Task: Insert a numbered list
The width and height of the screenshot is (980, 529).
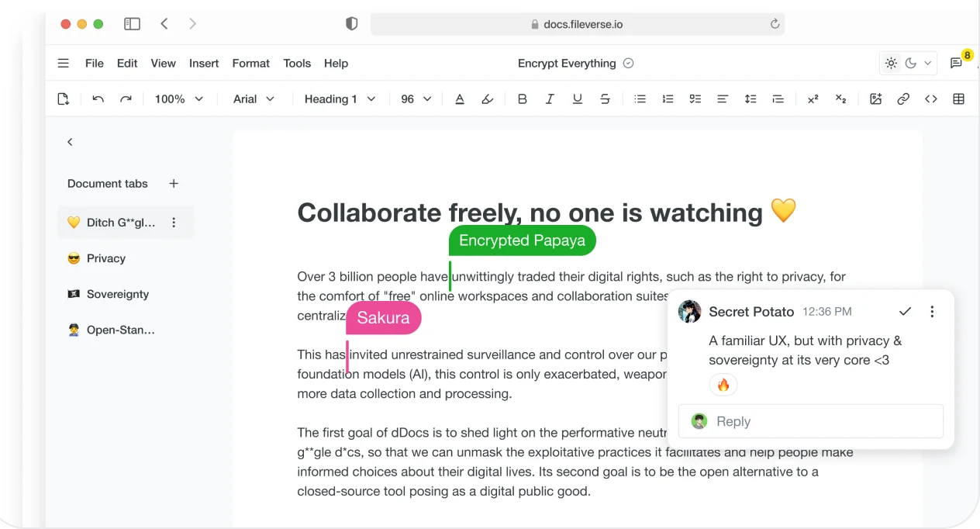Action: pos(668,99)
